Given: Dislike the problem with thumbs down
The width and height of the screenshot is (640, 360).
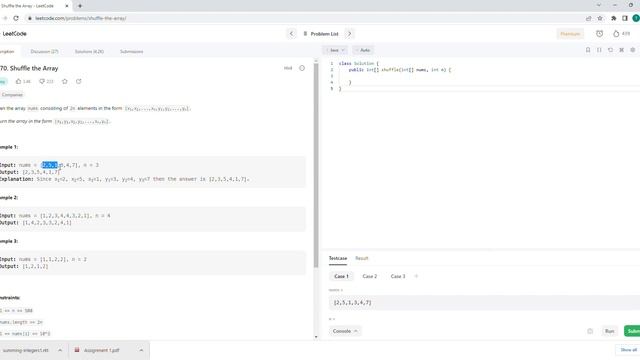Looking at the screenshot, I should 42,81.
